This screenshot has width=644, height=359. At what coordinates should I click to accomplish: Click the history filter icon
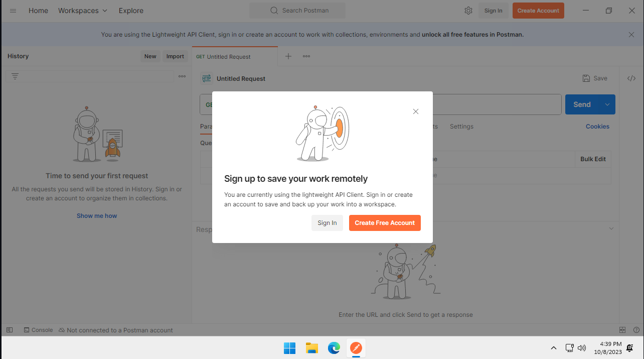15,76
